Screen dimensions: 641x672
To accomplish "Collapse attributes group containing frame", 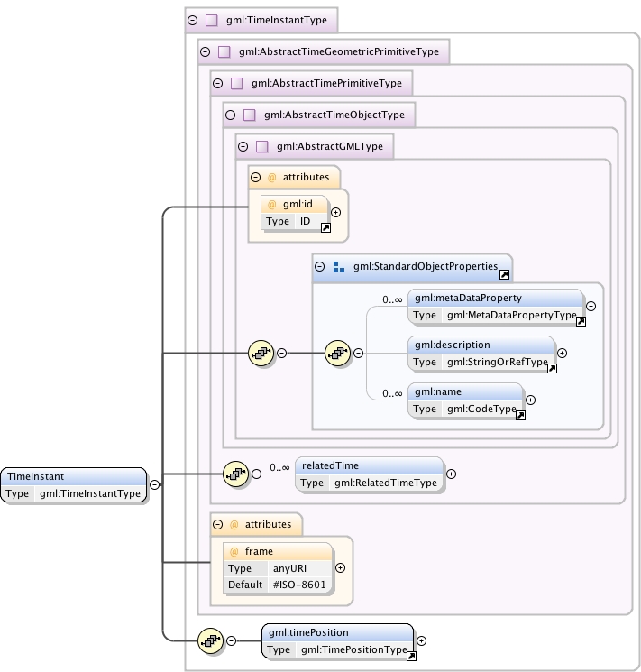I will pos(217,525).
